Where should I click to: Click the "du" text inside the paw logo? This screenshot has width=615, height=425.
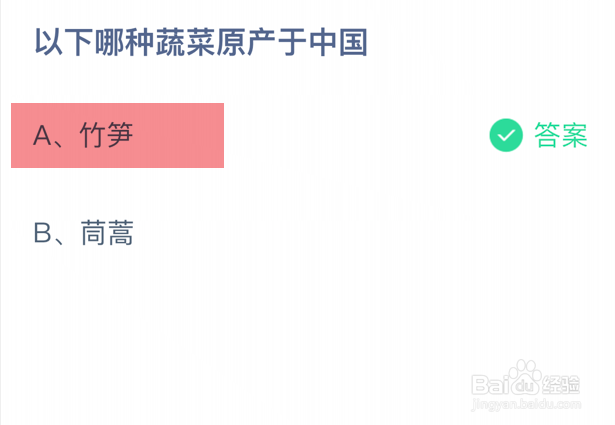pos(523,388)
